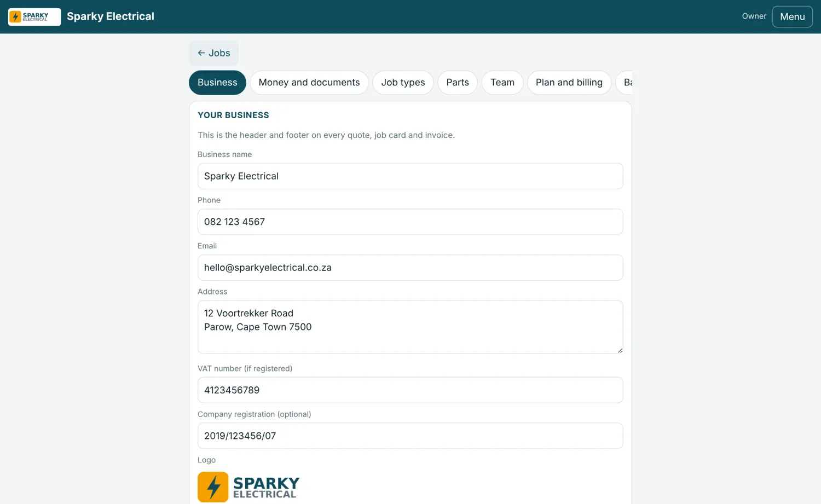Focus the Phone number field
Screen dimensions: 821x504
pos(410,222)
